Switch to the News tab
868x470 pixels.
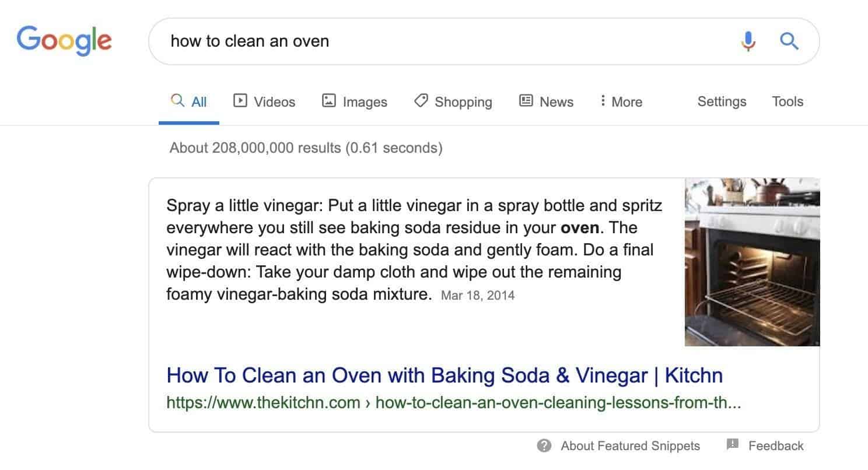(546, 101)
